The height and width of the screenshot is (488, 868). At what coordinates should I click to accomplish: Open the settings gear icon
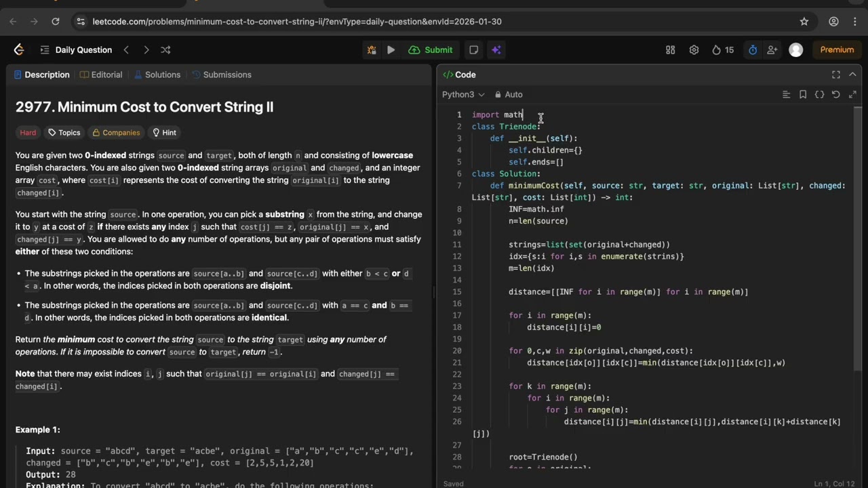[694, 49]
